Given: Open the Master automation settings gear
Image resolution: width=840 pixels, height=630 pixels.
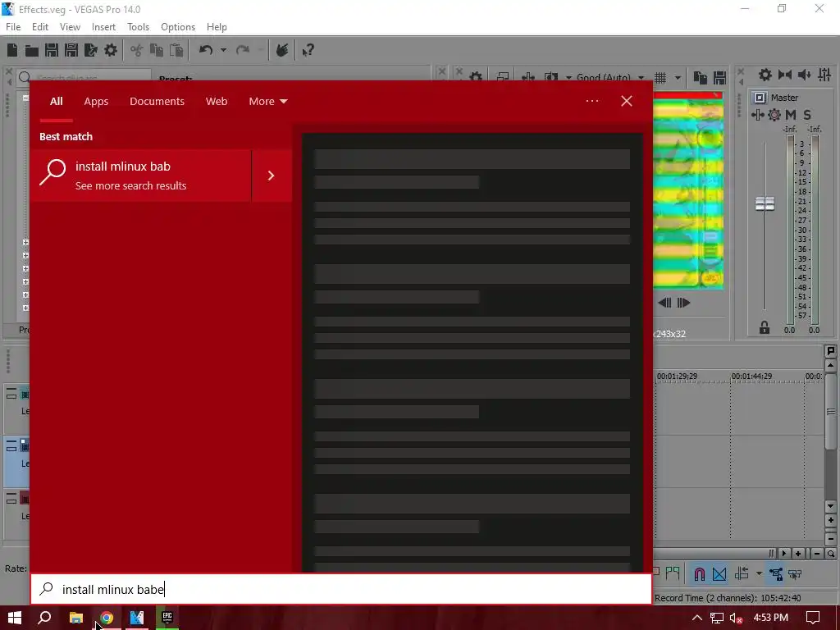Looking at the screenshot, I should click(774, 115).
